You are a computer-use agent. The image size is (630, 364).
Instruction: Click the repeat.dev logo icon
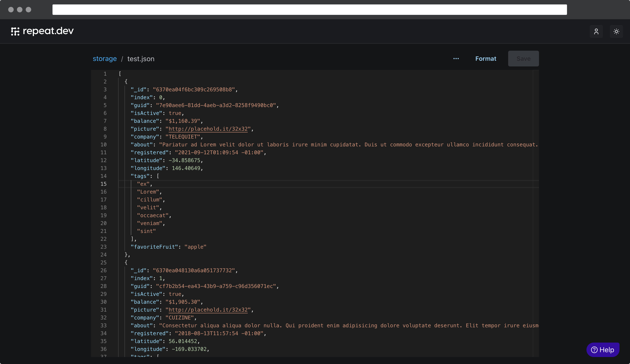click(15, 31)
